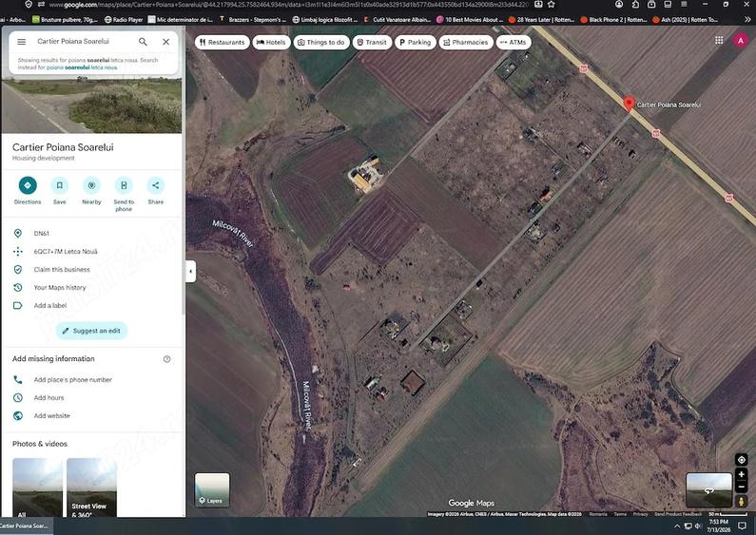Click the browser address bar URL
This screenshot has height=535, width=756.
288,5
